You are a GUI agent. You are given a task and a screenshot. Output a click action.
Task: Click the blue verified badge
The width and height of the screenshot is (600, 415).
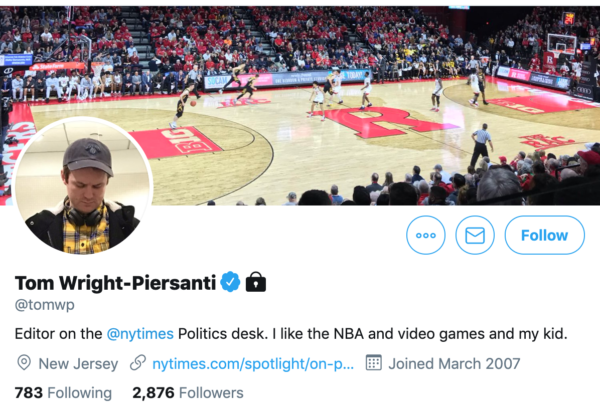click(x=230, y=282)
